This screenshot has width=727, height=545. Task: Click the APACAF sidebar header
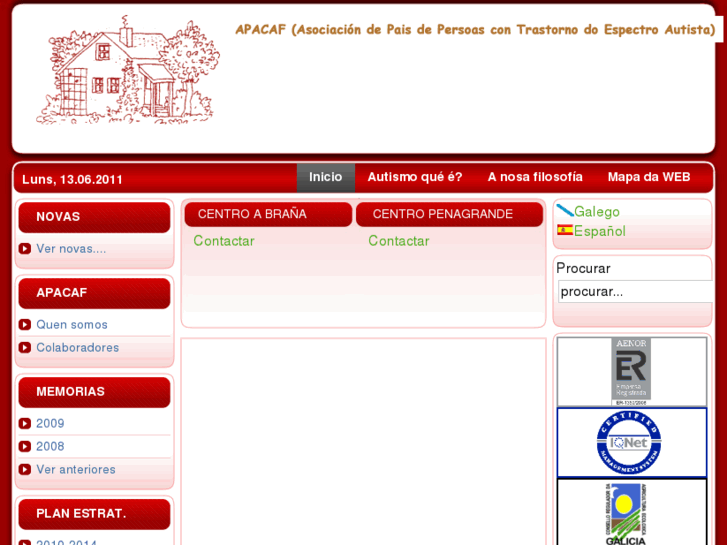(x=95, y=293)
